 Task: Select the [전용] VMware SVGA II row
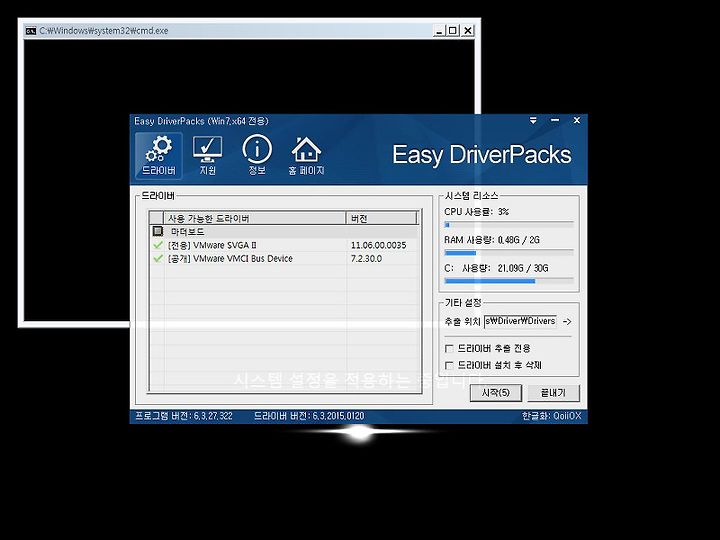point(284,245)
